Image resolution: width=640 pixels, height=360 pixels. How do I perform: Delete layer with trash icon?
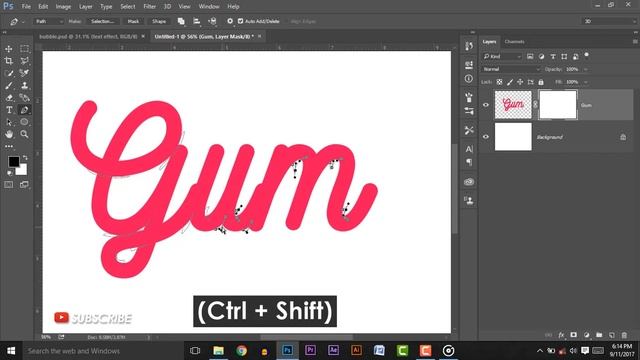click(624, 335)
